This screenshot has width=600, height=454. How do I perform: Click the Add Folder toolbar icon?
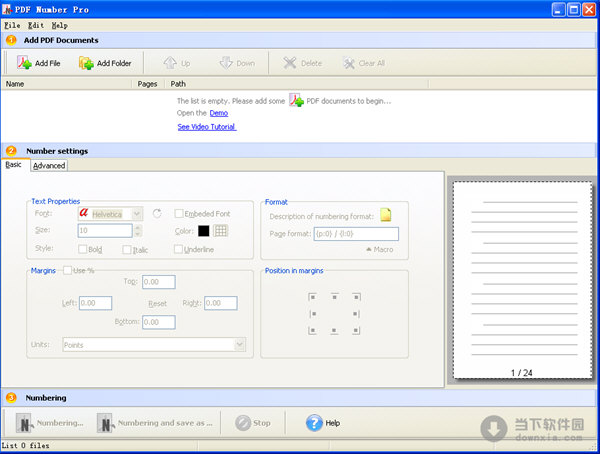click(x=86, y=63)
